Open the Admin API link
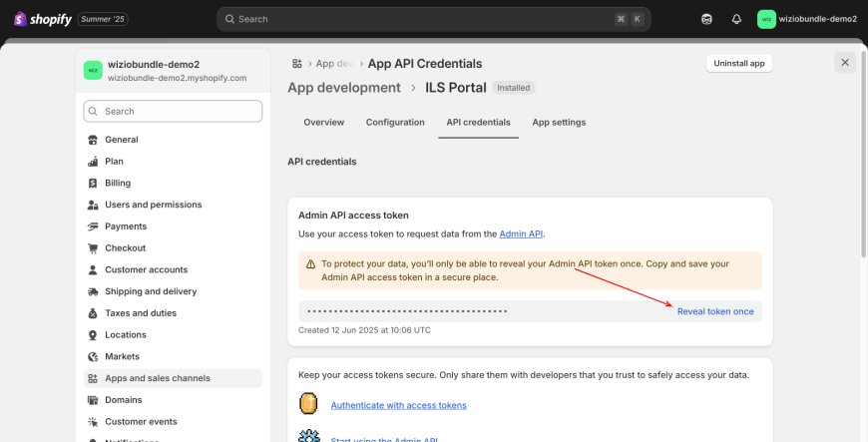This screenshot has height=442, width=868. tap(521, 233)
